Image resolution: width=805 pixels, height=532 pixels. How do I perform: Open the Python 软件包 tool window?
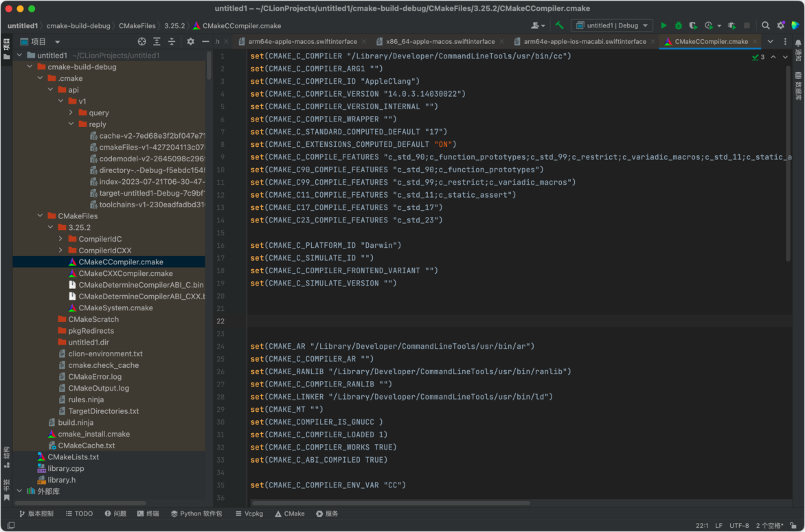(x=196, y=513)
